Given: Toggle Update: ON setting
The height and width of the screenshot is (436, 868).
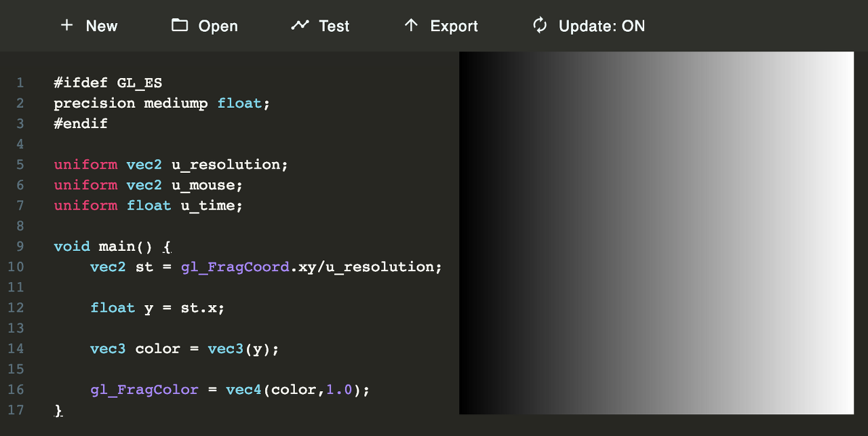Looking at the screenshot, I should coord(589,26).
